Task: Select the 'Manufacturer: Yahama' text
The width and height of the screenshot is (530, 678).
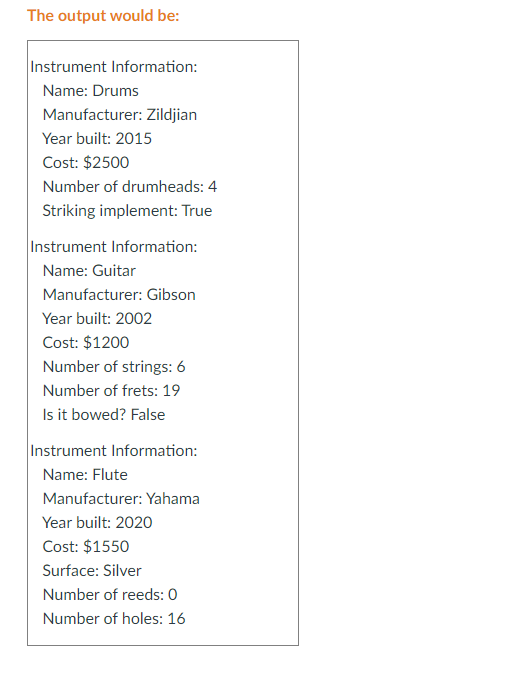Action: [121, 499]
